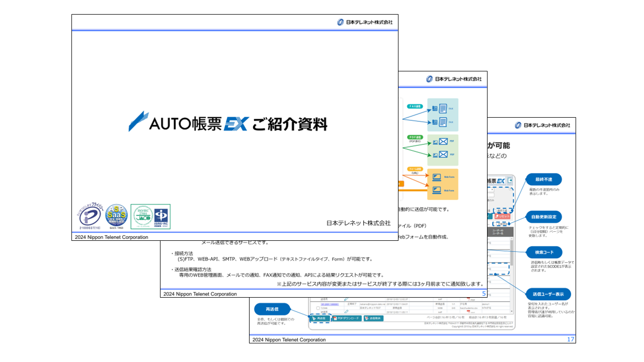Click the '・接続方法' heading
This screenshot has width=644, height=362.
pos(181,253)
